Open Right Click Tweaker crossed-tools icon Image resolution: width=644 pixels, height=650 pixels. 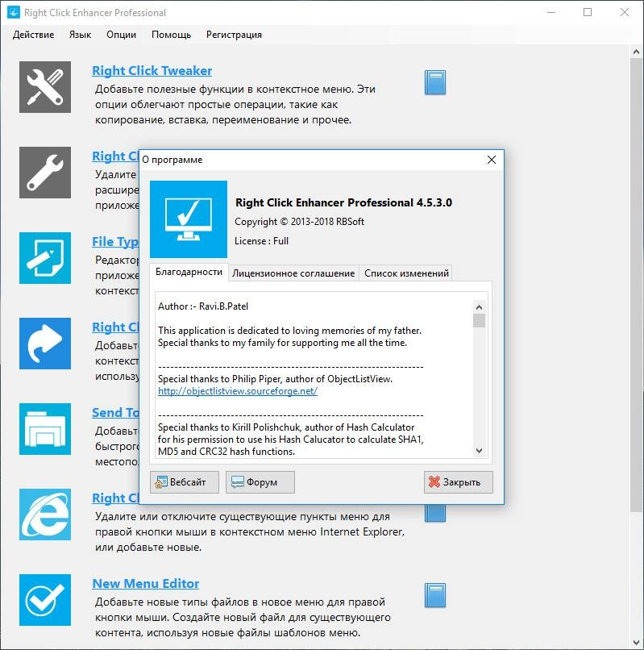coord(45,87)
